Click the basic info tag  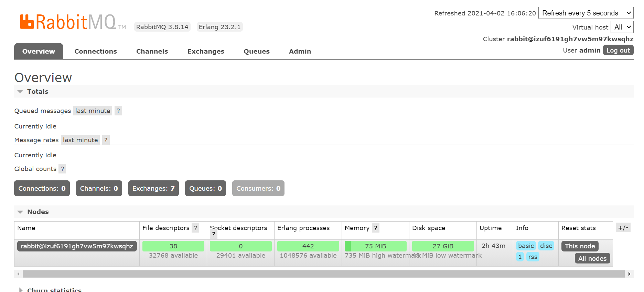[526, 246]
